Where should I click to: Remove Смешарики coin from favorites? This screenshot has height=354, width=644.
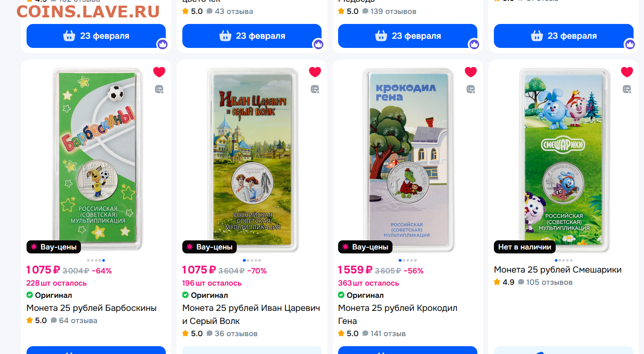tap(627, 72)
